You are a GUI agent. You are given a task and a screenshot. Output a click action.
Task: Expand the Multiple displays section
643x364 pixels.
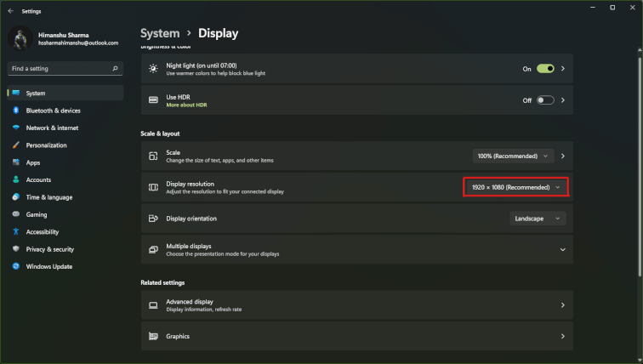562,249
